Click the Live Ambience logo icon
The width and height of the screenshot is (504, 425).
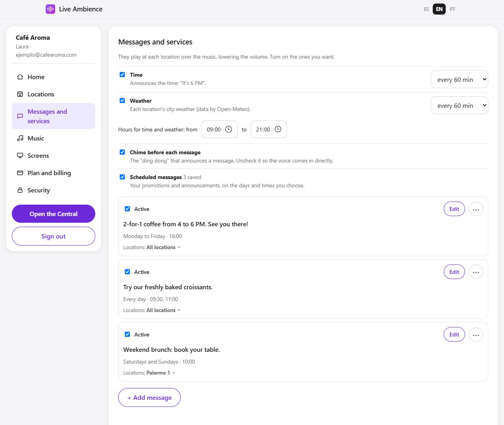(x=50, y=9)
